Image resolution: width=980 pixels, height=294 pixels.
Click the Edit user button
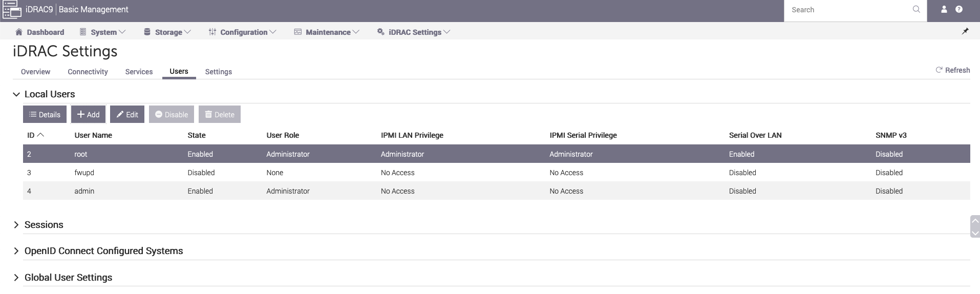[127, 115]
